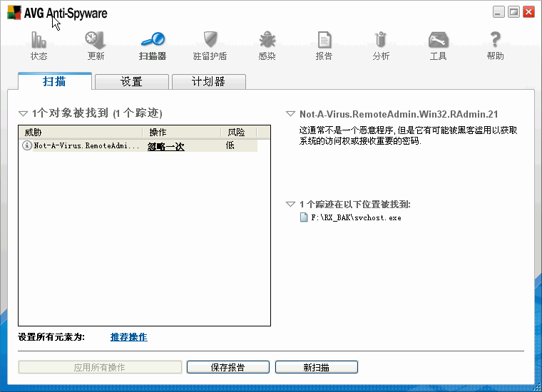Open the 帮助 (Help) question mark icon
Viewport: 542px width, 392px height.
click(496, 40)
